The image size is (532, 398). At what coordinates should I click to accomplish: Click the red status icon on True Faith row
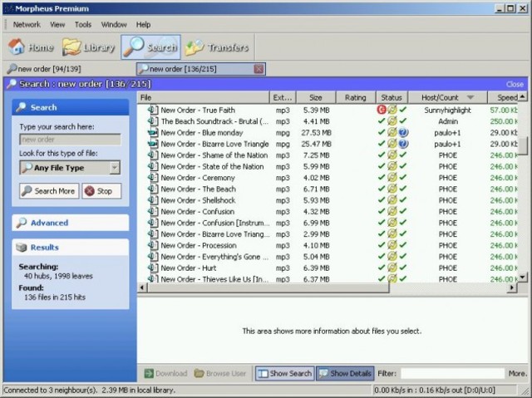point(382,110)
